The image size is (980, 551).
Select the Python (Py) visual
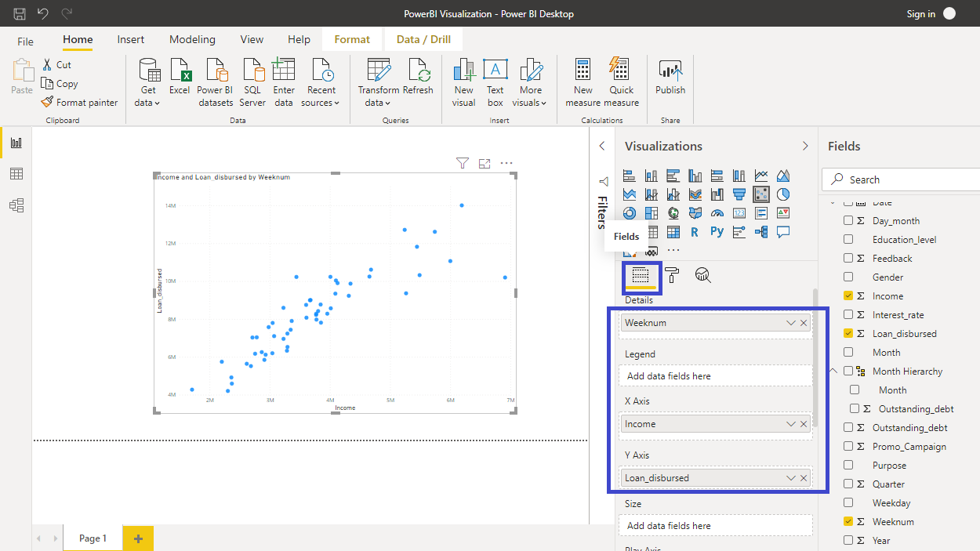[x=717, y=232]
